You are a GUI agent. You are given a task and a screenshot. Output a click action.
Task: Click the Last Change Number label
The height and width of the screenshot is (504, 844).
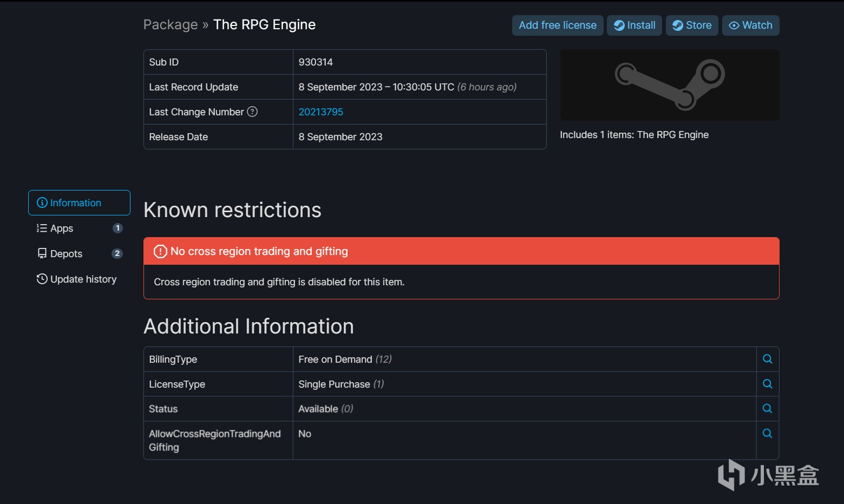click(x=197, y=112)
